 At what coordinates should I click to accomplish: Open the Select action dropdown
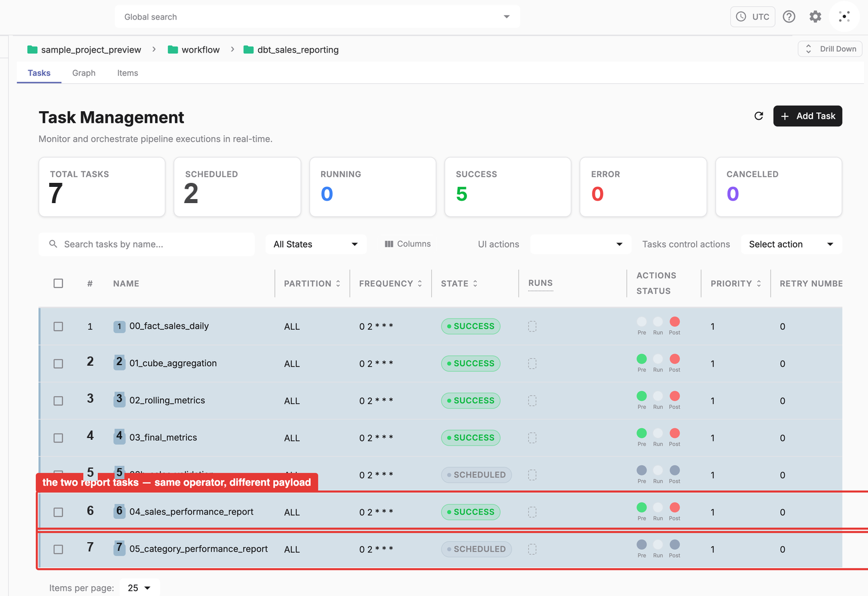tap(792, 244)
